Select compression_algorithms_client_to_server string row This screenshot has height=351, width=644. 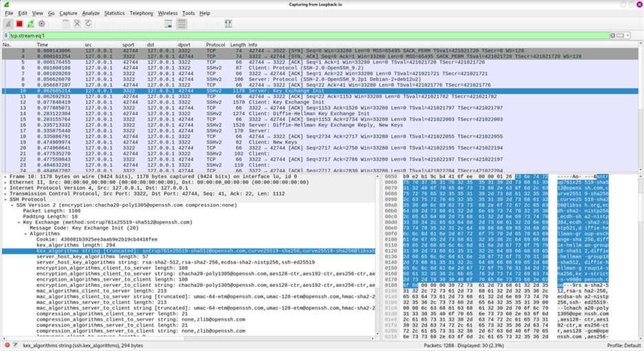[141, 319]
